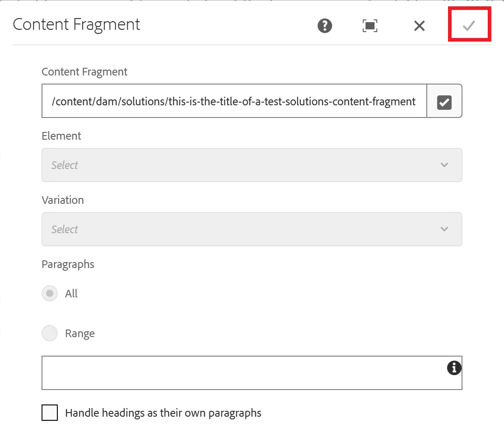
Task: Click the Content Fragment dialog title
Action: (x=76, y=24)
